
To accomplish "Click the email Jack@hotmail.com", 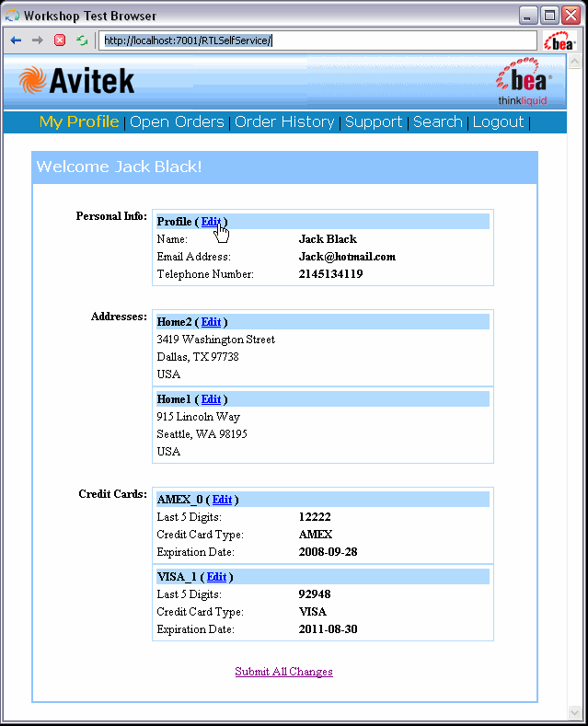I will click(x=347, y=257).
